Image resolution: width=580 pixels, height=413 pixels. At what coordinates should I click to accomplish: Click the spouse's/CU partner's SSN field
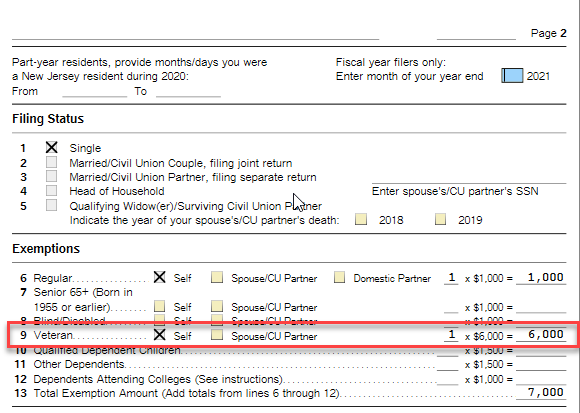tap(469, 177)
